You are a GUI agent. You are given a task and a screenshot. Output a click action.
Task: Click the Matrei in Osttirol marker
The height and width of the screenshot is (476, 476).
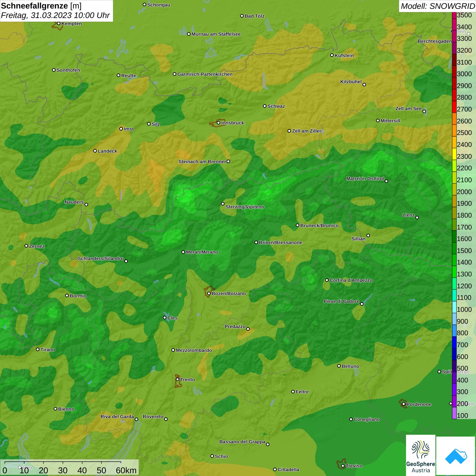386,181
